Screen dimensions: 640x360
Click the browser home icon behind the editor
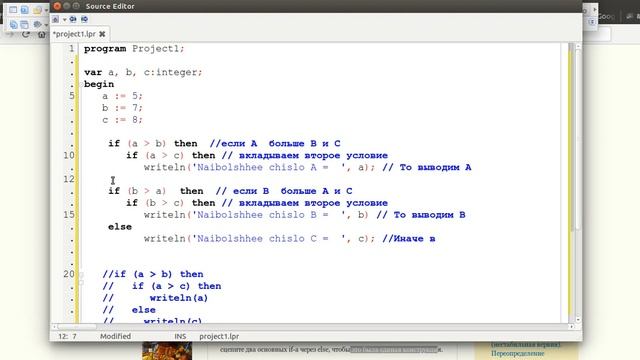click(x=42, y=35)
